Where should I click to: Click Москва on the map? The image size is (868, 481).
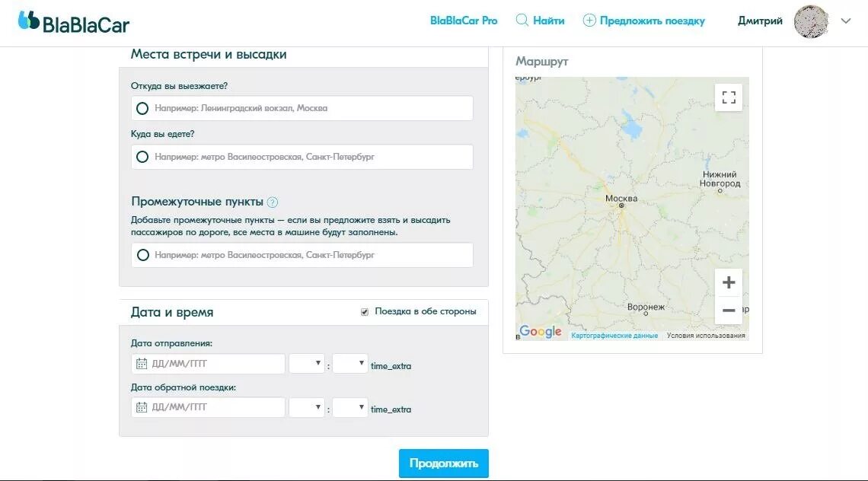(x=621, y=199)
